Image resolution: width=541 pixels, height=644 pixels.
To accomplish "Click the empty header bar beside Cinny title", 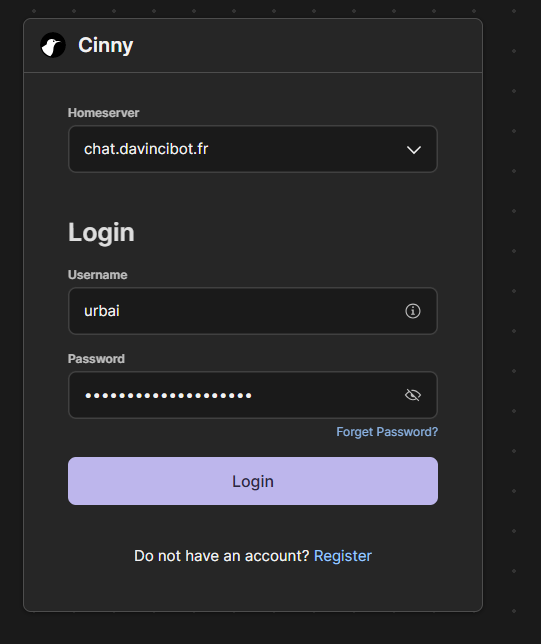I will (308, 45).
